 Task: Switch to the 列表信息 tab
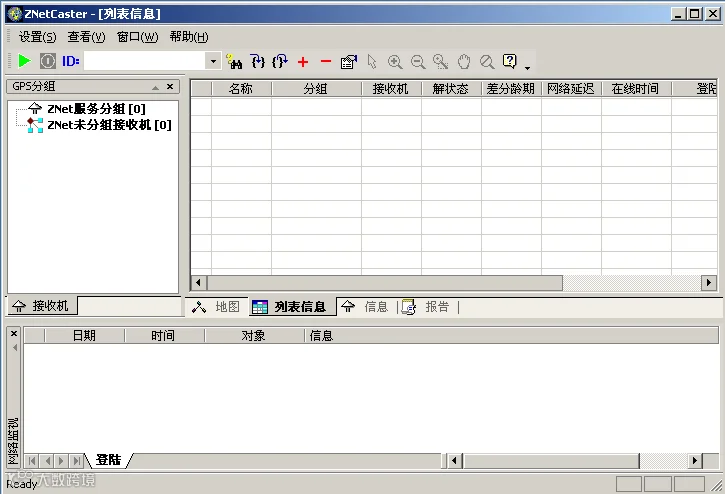(293, 307)
